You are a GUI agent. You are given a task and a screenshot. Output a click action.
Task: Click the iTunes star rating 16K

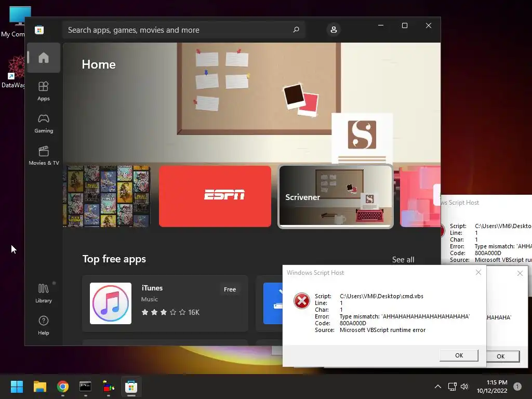(x=170, y=312)
